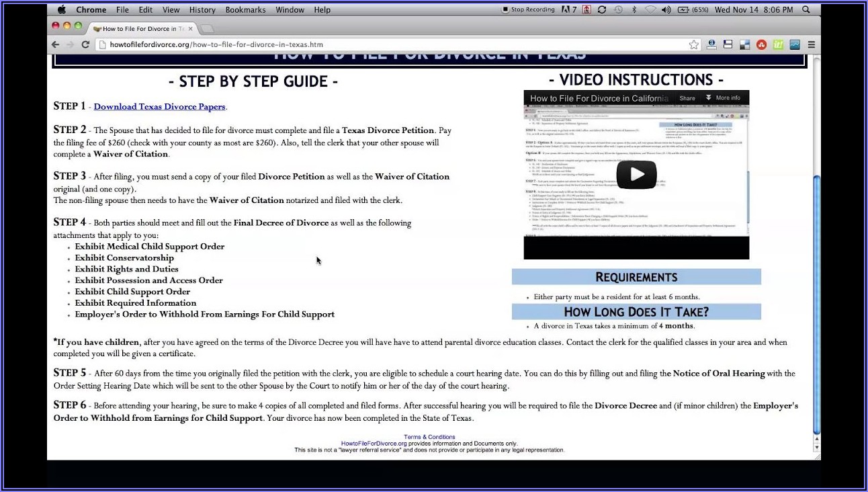Open the Bookmarks menu
This screenshot has width=868, height=492.
pyautogui.click(x=246, y=9)
